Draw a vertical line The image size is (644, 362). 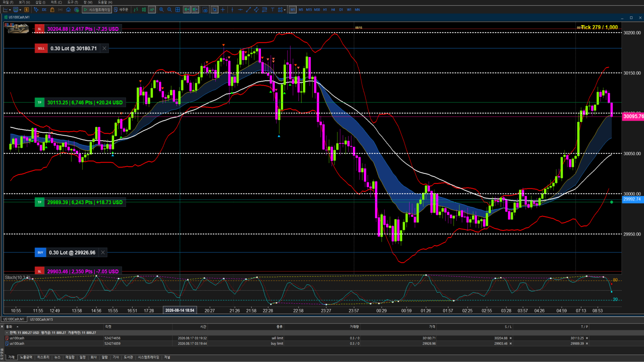coord(232,10)
